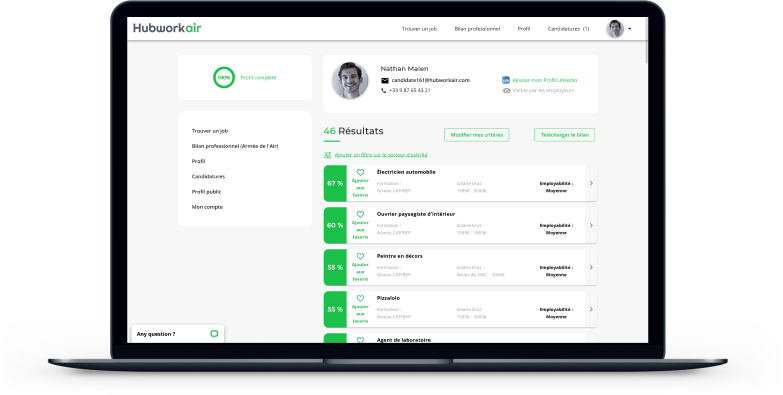The height and width of the screenshot is (395, 783).
Task: Click the 55 % badge on Pizzaïolo
Action: pyautogui.click(x=335, y=309)
